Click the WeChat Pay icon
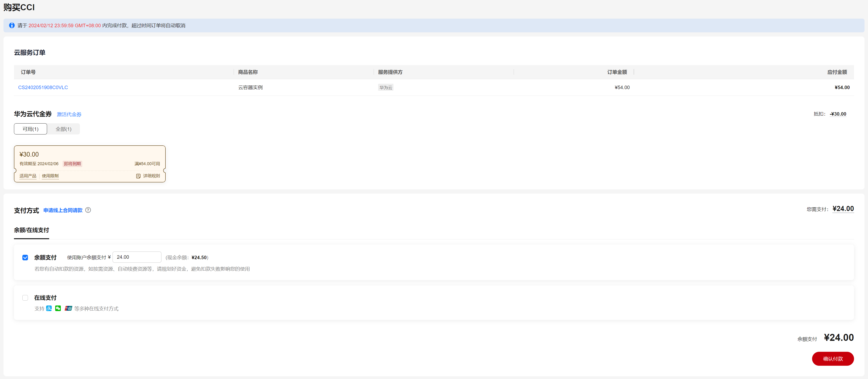Image resolution: width=868 pixels, height=379 pixels. click(x=58, y=308)
